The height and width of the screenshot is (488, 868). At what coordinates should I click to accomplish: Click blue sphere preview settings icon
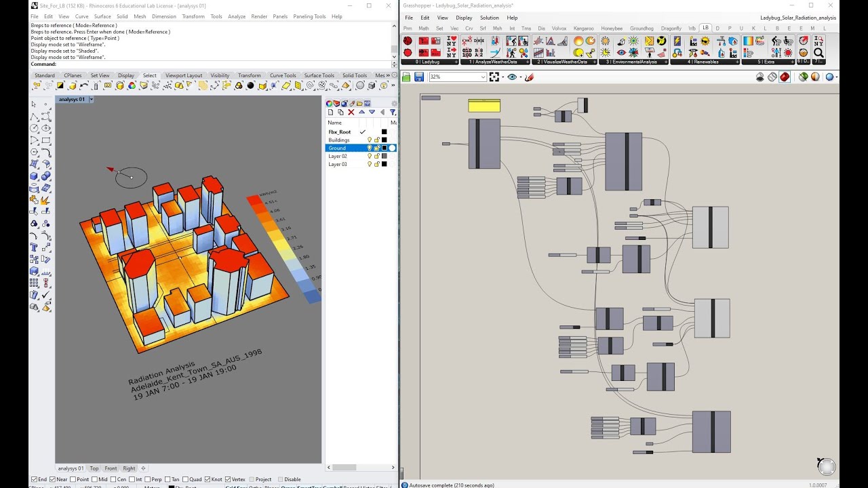point(829,77)
